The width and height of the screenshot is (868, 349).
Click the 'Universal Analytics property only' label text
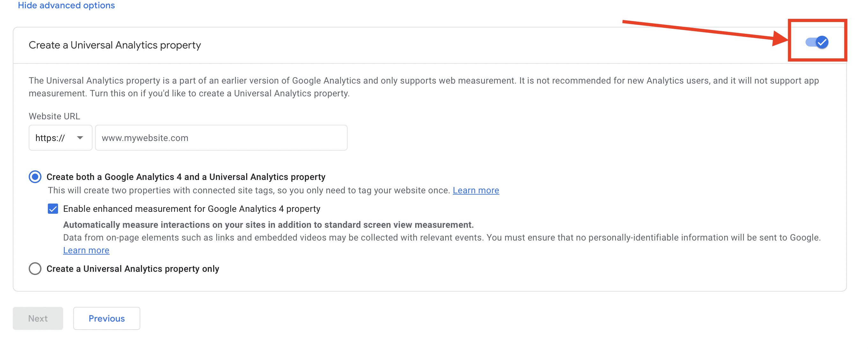pos(133,269)
